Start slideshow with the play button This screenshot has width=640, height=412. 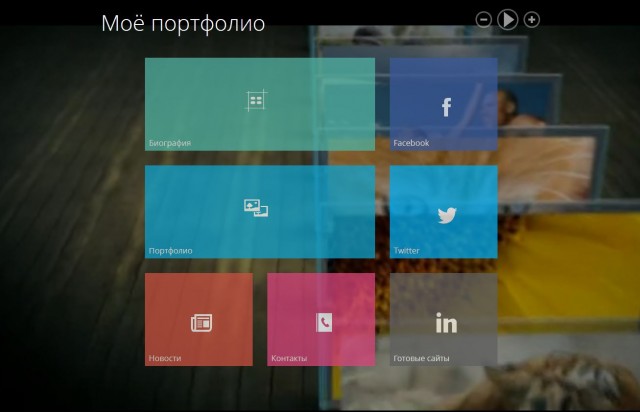(507, 20)
